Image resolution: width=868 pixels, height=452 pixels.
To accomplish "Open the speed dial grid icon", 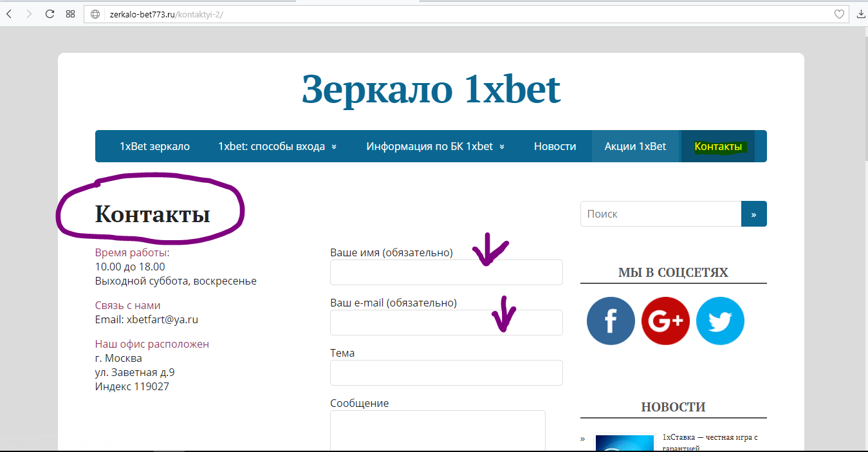I will tap(70, 14).
